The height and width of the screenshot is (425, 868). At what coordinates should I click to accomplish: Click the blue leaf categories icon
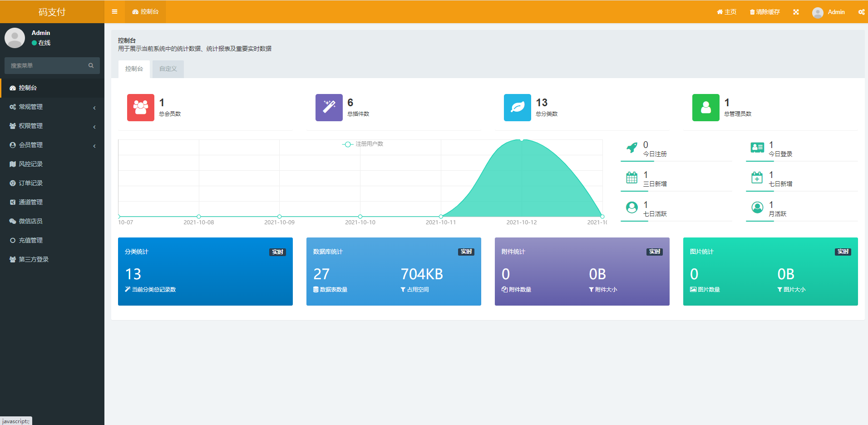pos(518,108)
